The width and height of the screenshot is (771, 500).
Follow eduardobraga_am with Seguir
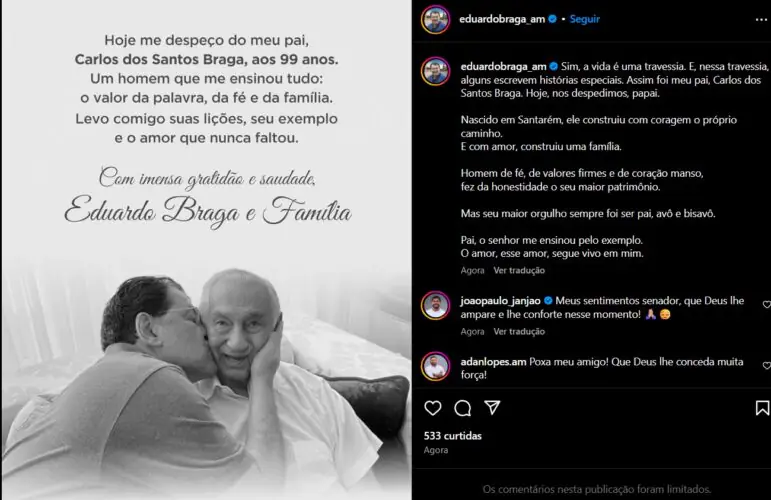(x=585, y=19)
